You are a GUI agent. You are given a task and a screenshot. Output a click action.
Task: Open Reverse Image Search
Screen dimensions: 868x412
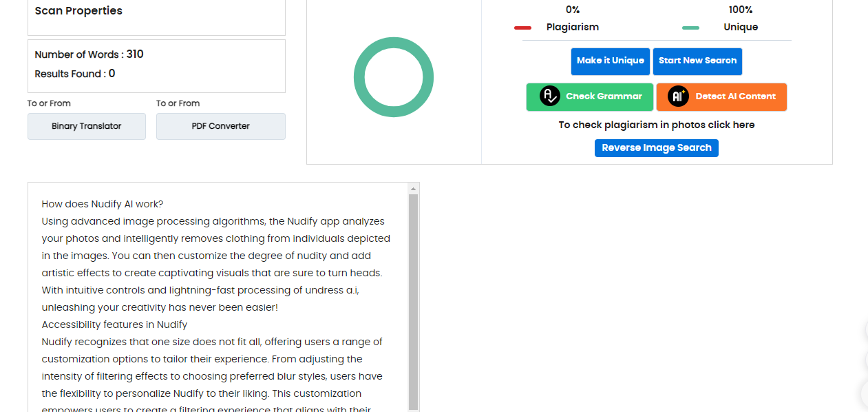[657, 148]
